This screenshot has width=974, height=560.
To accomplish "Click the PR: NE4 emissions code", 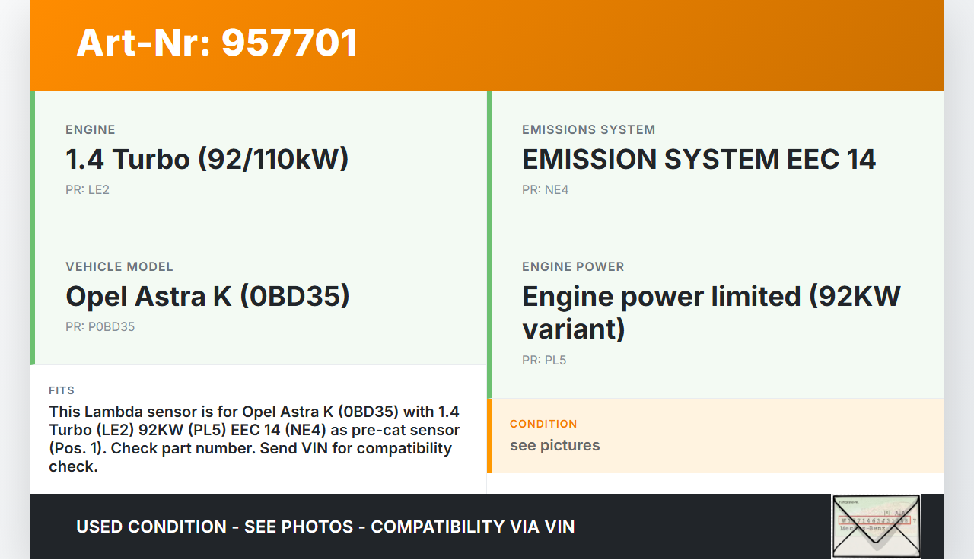I will pyautogui.click(x=545, y=189).
